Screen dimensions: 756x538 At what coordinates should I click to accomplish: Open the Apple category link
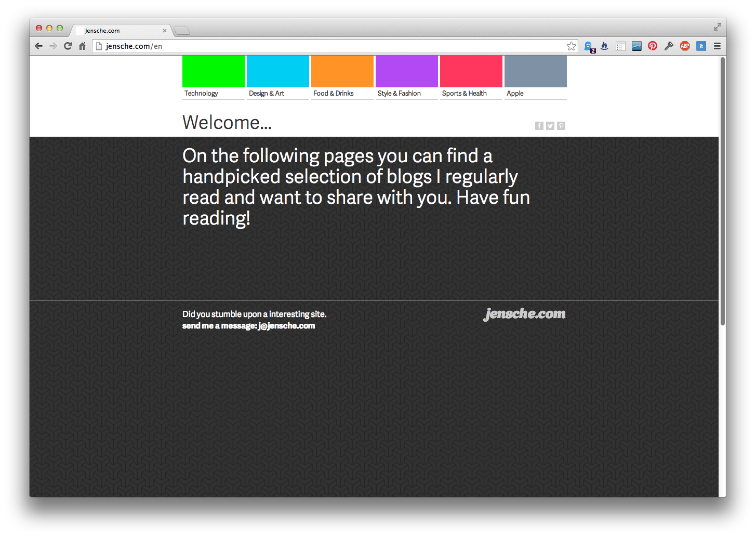515,94
